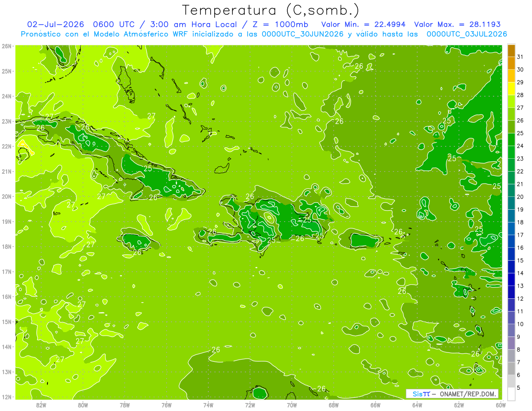Click the '82W' longitude axis label
Image resolution: width=532 pixels, height=411 pixels.
coord(41,405)
